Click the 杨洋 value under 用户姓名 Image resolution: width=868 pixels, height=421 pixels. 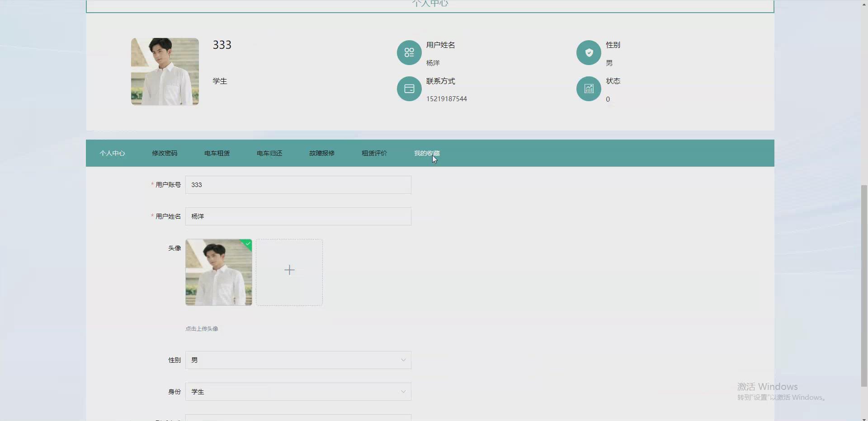(433, 63)
